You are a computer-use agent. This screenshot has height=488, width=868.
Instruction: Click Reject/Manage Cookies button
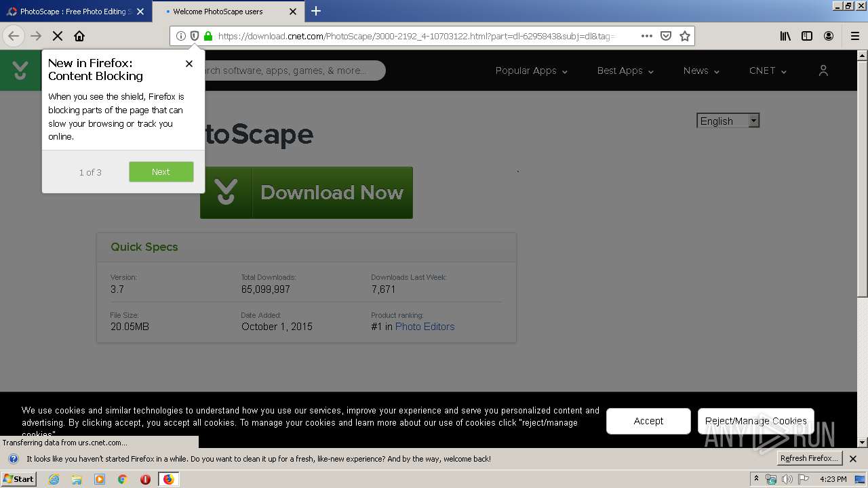(x=756, y=421)
